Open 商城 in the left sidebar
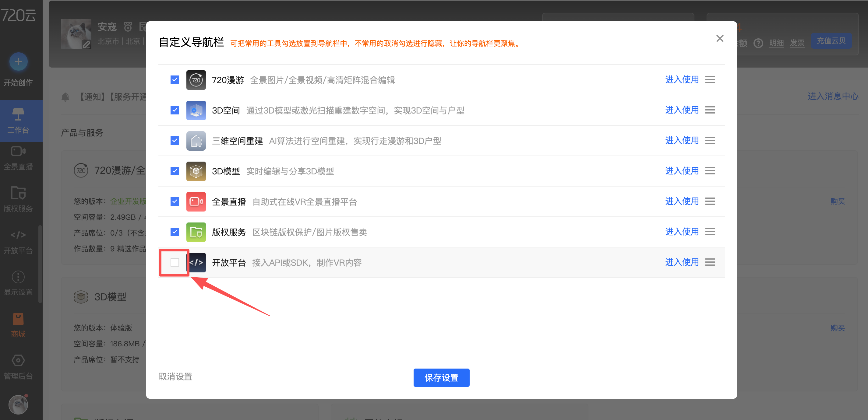 pyautogui.click(x=18, y=325)
